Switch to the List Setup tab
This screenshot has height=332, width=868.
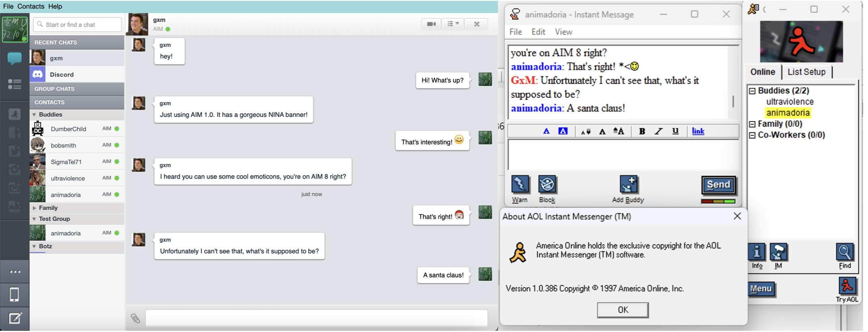[x=806, y=72]
